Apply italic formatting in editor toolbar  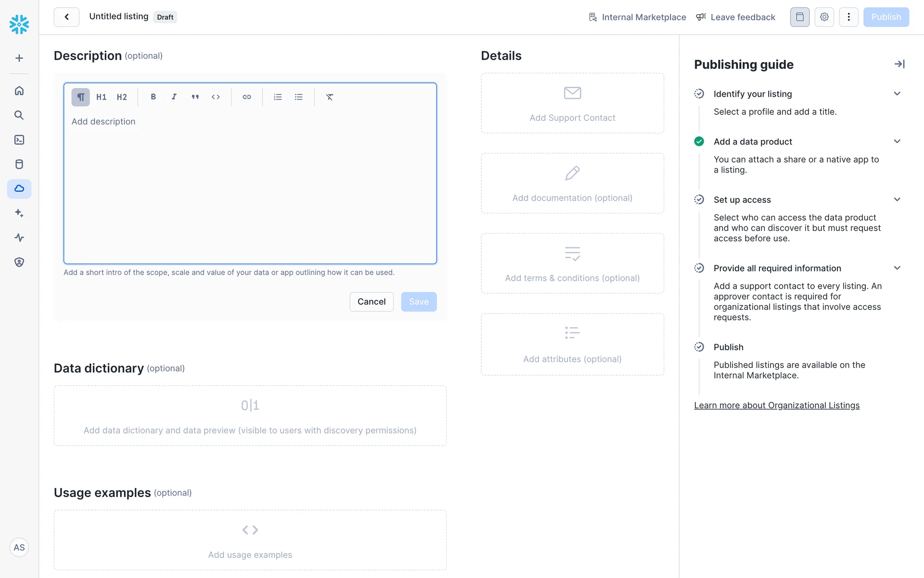[174, 97]
